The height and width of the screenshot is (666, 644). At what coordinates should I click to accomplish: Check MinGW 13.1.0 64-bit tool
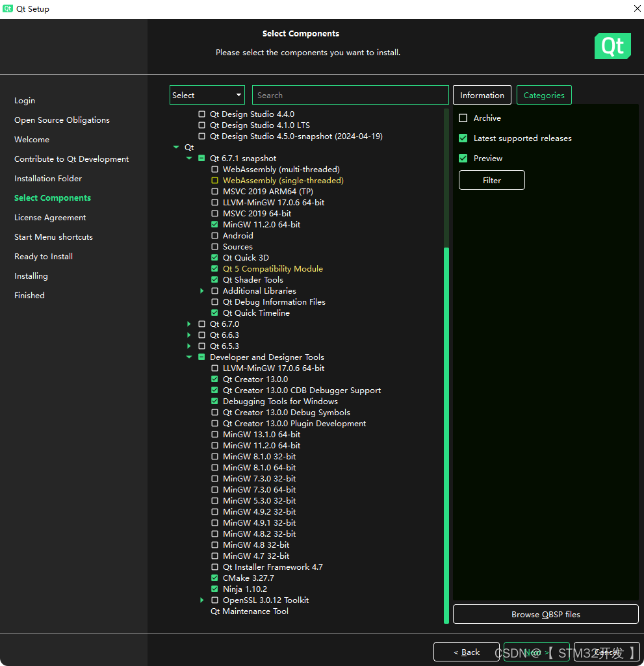pyautogui.click(x=214, y=435)
